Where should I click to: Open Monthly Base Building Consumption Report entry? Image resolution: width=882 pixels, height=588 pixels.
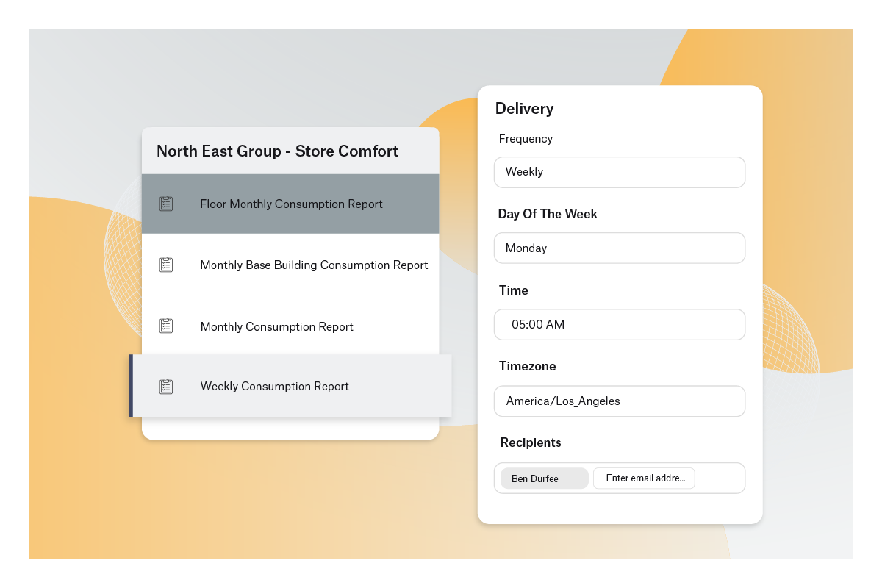[x=314, y=265]
